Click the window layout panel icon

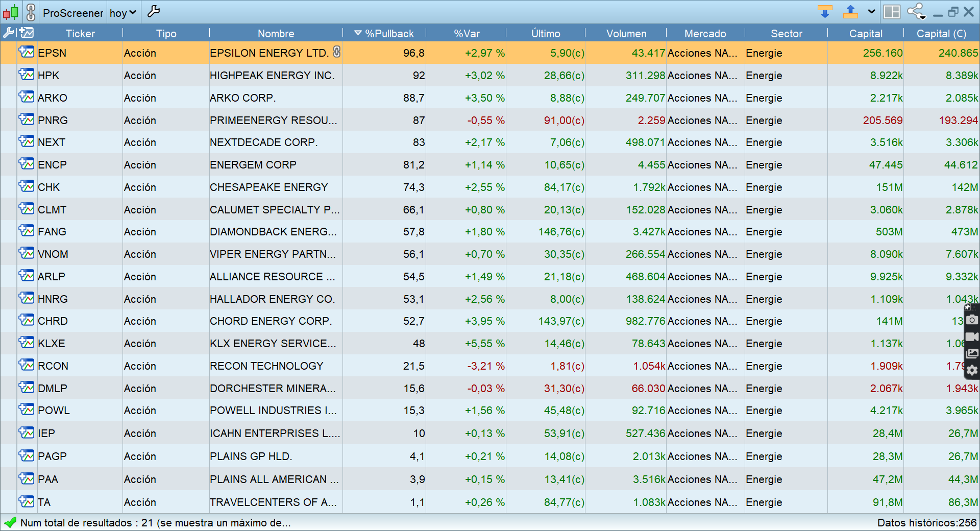[892, 11]
